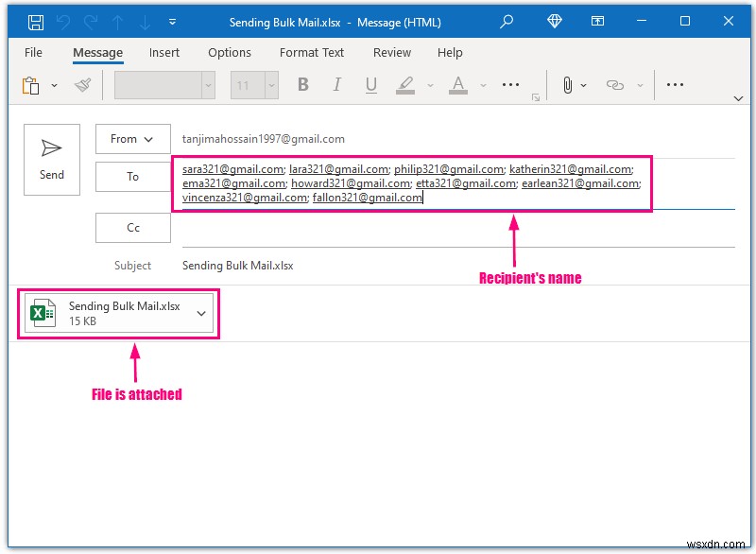Click the Undo icon in quick access toolbar
The image size is (756, 554).
click(x=62, y=21)
